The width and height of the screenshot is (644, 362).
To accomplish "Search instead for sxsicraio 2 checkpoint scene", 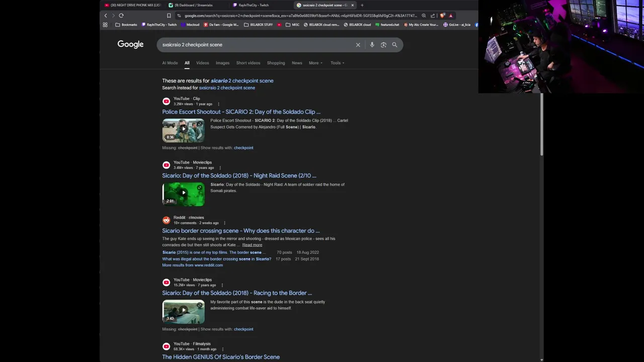I will tap(227, 87).
